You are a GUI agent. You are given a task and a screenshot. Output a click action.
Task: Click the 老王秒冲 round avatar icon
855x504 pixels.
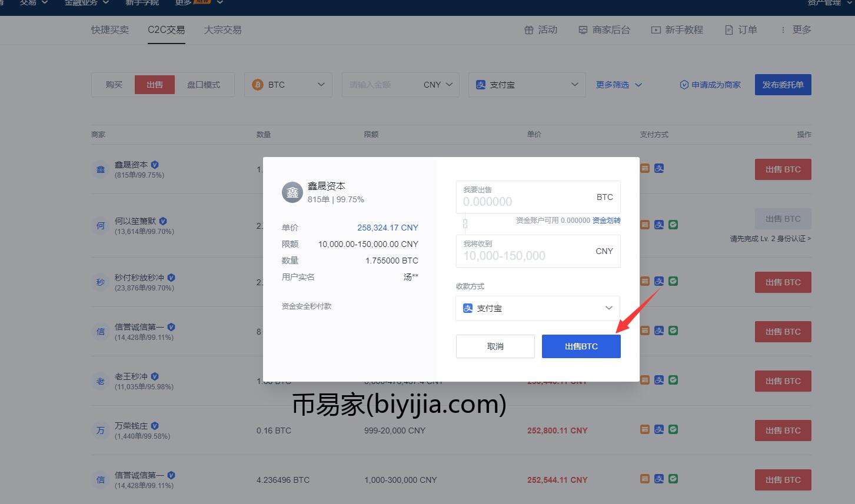point(101,381)
